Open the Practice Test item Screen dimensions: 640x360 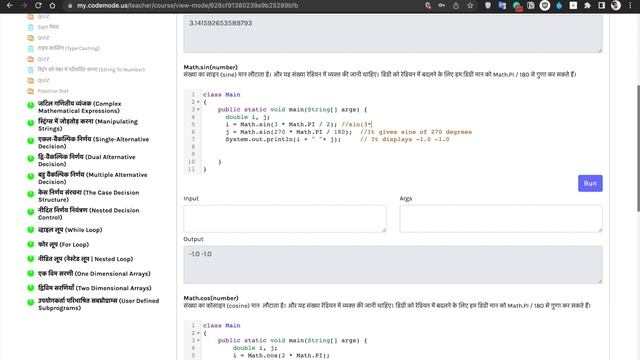[53, 91]
